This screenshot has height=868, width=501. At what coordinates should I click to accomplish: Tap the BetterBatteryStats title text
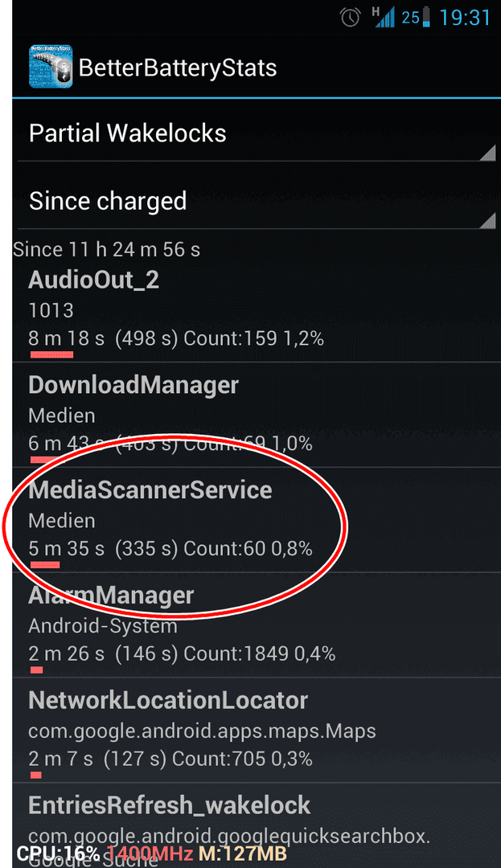pyautogui.click(x=177, y=68)
